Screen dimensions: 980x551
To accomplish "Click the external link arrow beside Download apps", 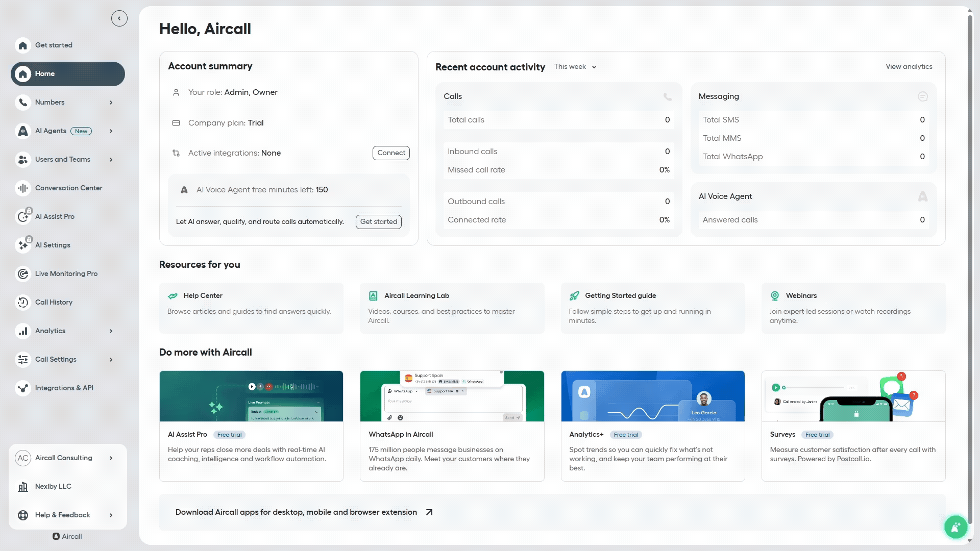I will click(x=429, y=512).
